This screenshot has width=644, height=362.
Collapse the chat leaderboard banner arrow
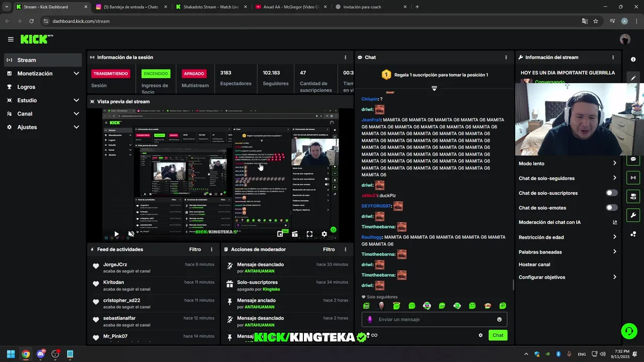tap(434, 88)
